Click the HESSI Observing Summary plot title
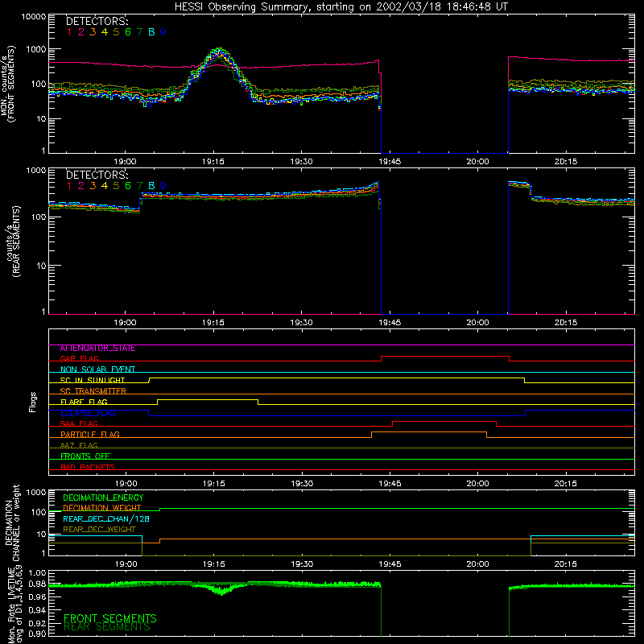The image size is (644, 644). [x=341, y=6]
